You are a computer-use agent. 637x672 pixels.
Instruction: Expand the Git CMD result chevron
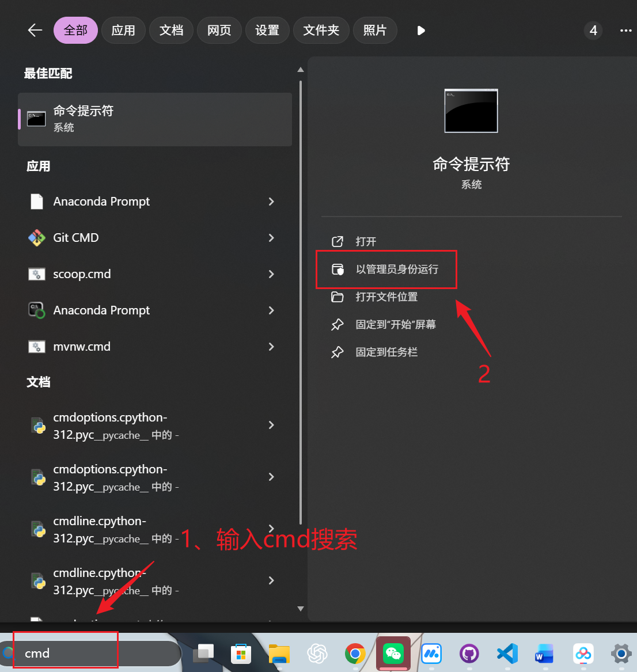271,238
